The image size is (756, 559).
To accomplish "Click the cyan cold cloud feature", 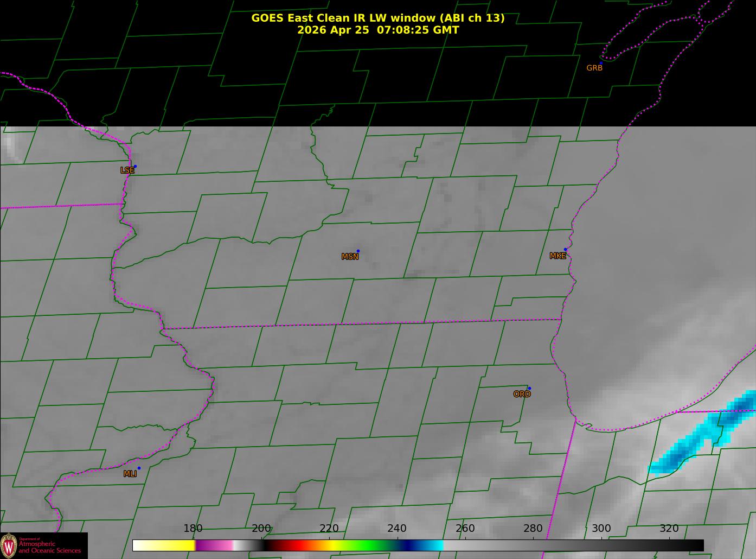I will coord(703,432).
